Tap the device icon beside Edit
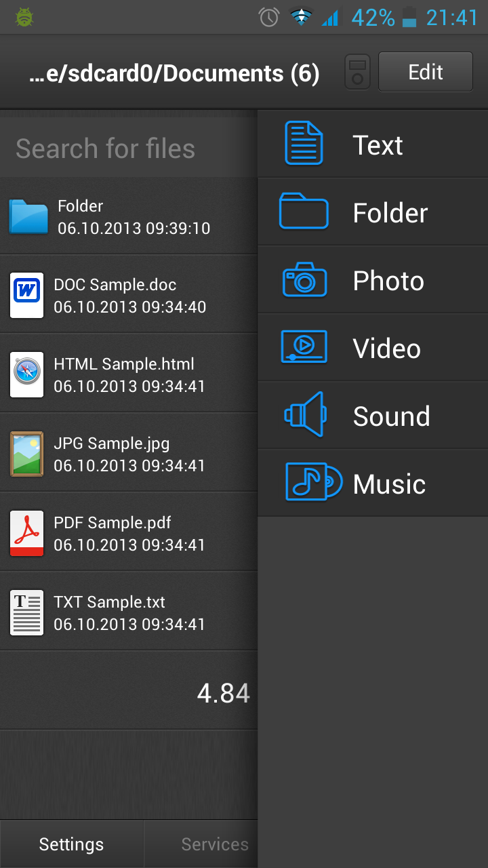Viewport: 488px width, 868px height. pos(357,71)
